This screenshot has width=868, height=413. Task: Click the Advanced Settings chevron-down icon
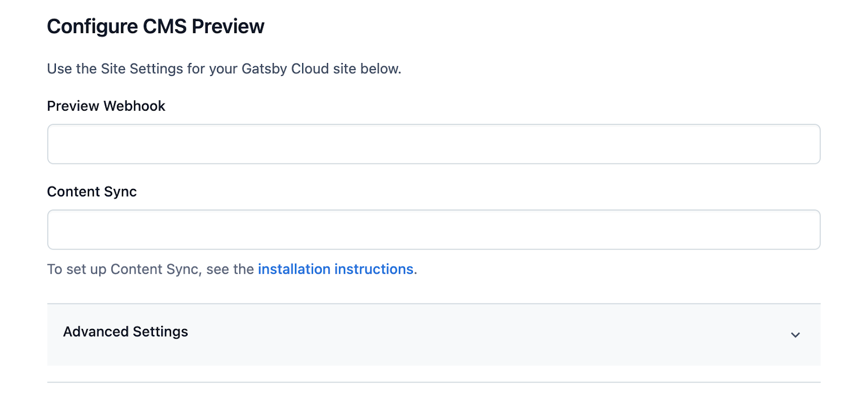[x=795, y=335]
